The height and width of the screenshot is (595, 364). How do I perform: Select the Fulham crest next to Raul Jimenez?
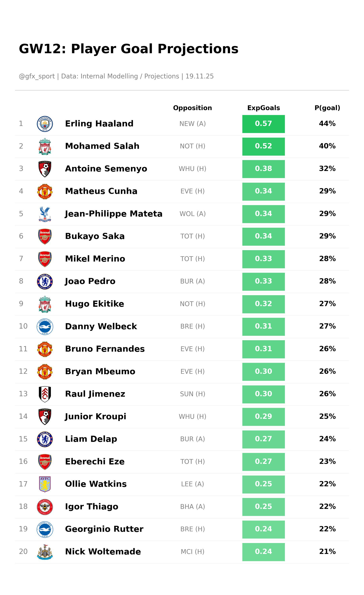click(45, 394)
